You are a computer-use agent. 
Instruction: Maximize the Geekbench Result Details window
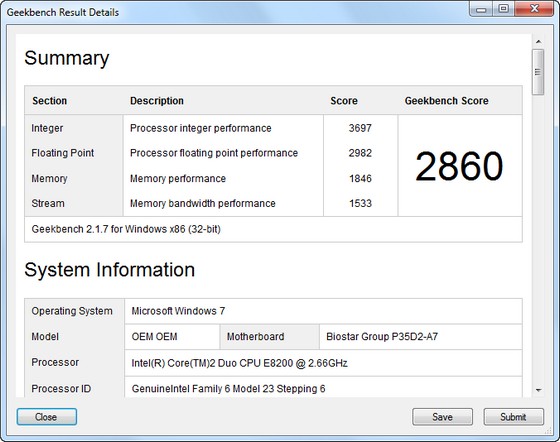coord(504,9)
